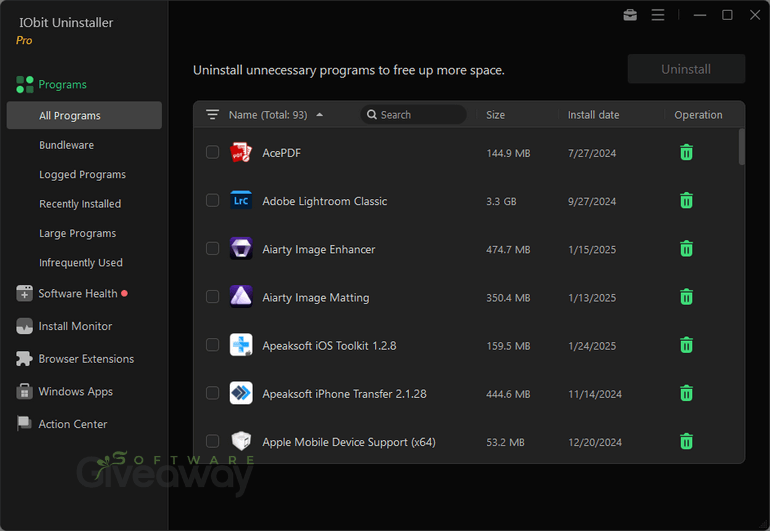Click Apeaksoft iPhone Transfer 2.1.28 text
Screen dimensions: 770x531
344,393
